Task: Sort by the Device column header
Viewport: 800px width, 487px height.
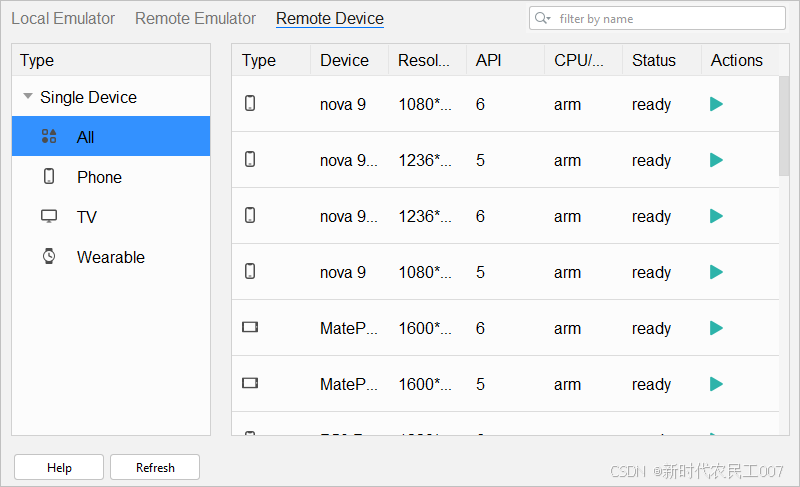Action: 349,60
